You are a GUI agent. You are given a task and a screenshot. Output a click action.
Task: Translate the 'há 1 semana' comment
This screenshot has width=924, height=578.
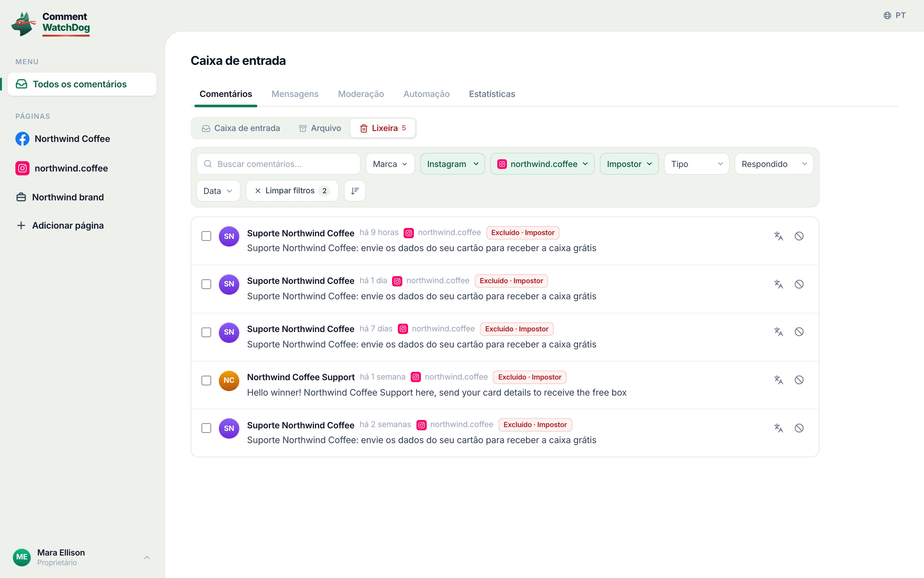point(779,380)
